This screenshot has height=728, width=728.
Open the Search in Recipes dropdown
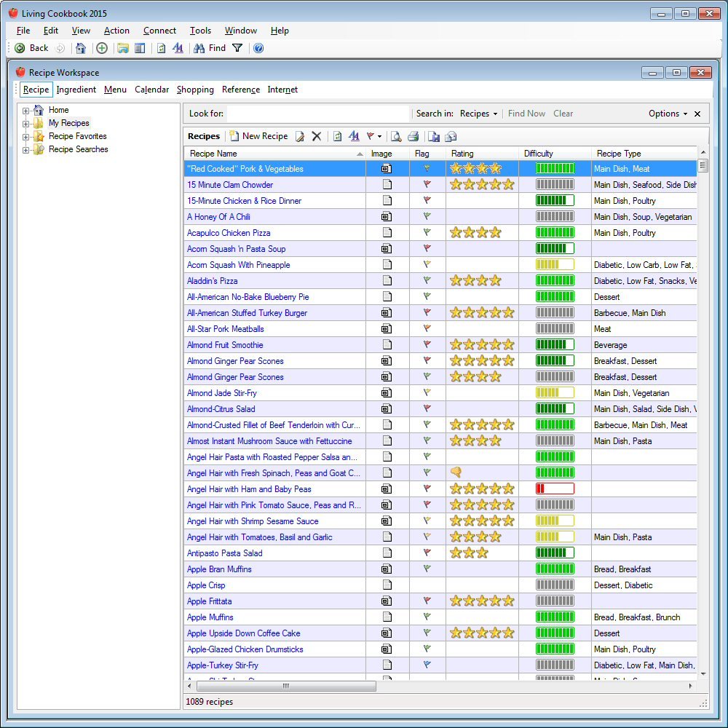click(x=478, y=114)
